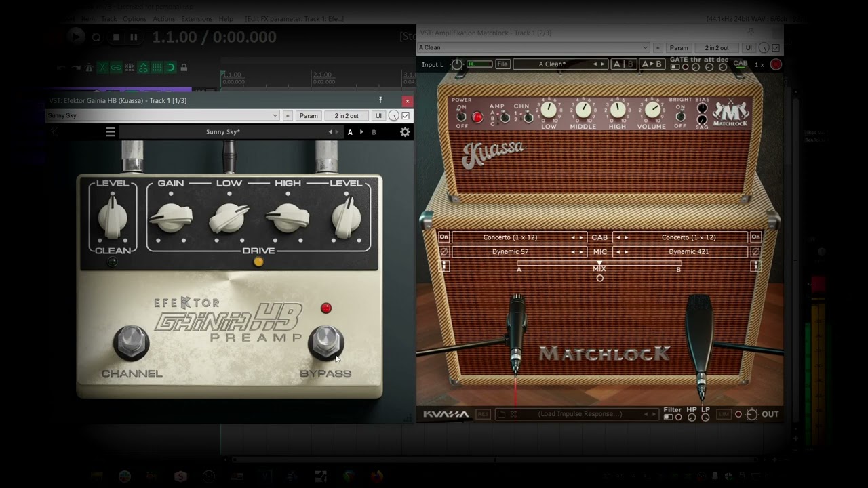The width and height of the screenshot is (868, 488).
Task: Open Sunny Sky preset dropdown in REAPER
Action: [x=163, y=116]
